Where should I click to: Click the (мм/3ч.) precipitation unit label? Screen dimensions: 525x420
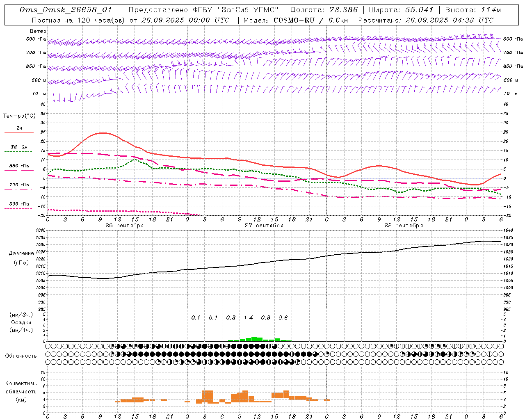tap(21, 315)
